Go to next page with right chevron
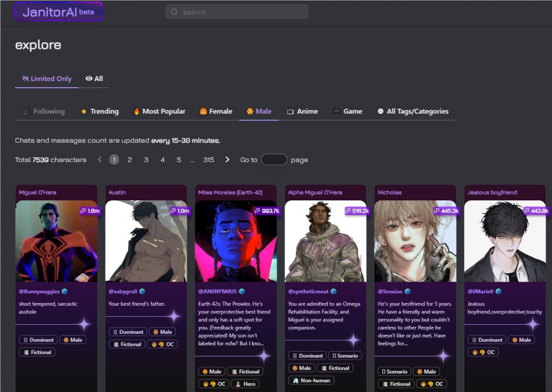The width and height of the screenshot is (552, 392). coord(227,159)
